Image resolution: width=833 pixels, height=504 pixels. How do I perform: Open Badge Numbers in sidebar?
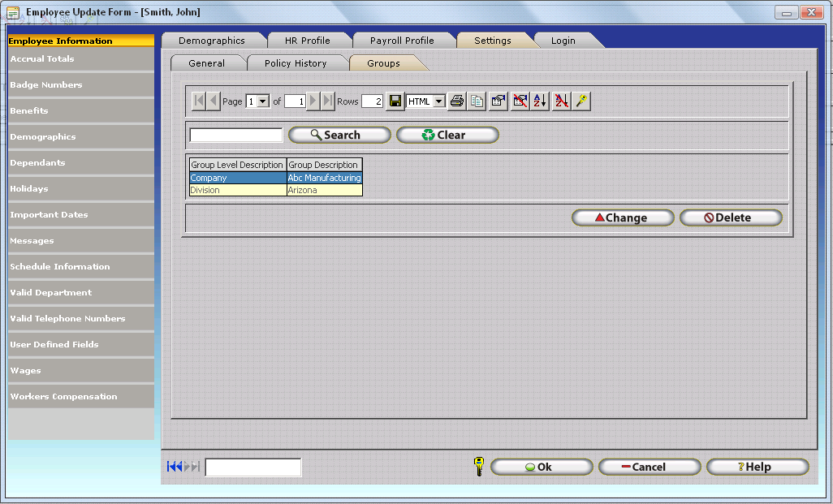[x=46, y=85]
